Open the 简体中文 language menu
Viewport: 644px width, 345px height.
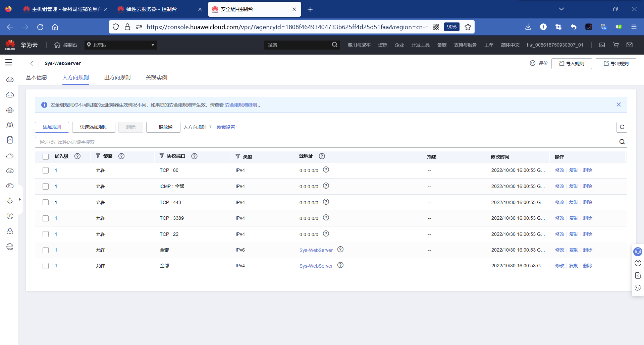pos(510,45)
